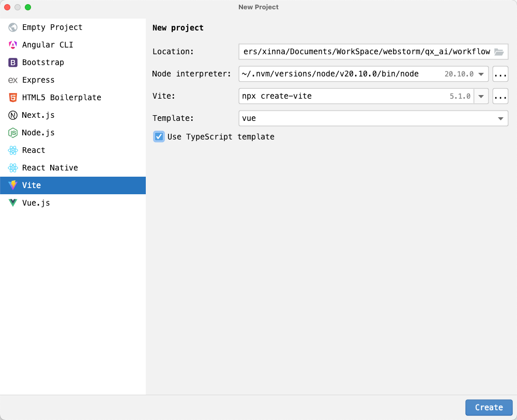The width and height of the screenshot is (517, 420).
Task: Click the Empty Project globe icon
Action: tap(13, 27)
